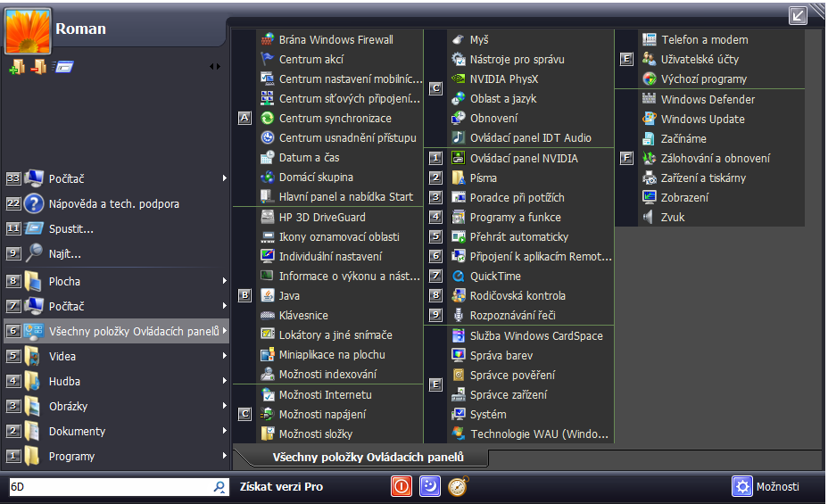
Task: Select the Najít... menu entry
Action: [116, 254]
